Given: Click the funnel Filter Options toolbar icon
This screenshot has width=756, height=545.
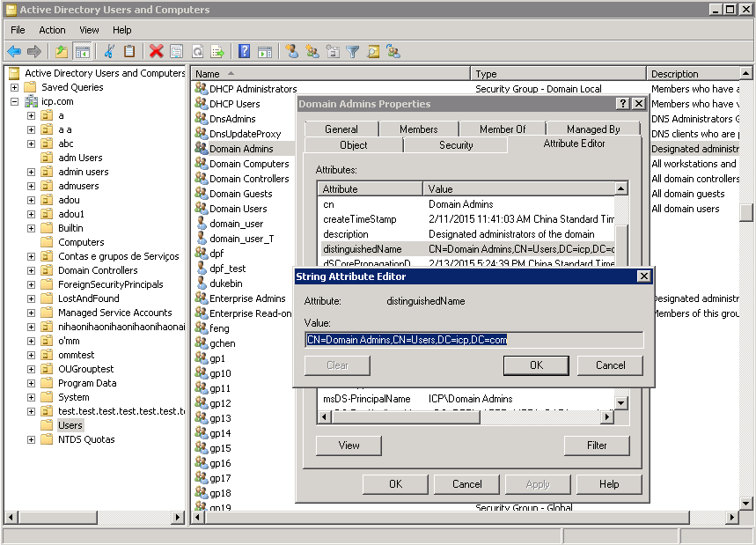Looking at the screenshot, I should 353,51.
